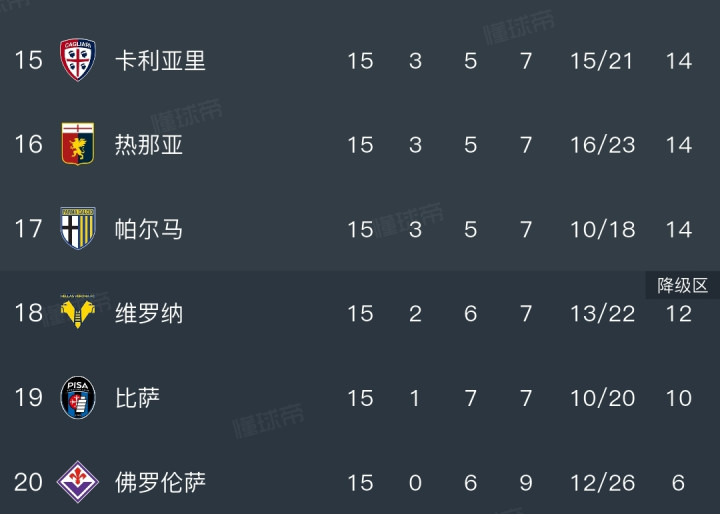This screenshot has height=514, width=720.
Task: Open team name 卡利亚里
Action: [x=160, y=60]
